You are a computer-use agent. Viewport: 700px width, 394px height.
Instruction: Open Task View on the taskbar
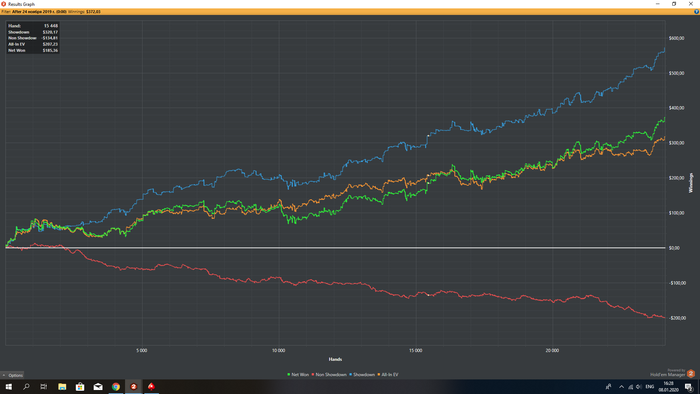point(44,387)
